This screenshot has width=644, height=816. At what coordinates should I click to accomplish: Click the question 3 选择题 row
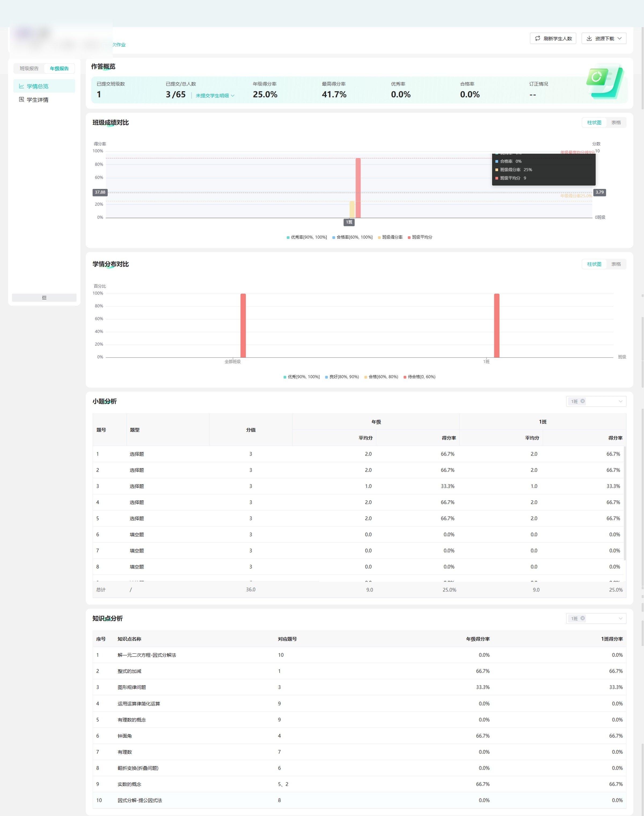pyautogui.click(x=358, y=486)
